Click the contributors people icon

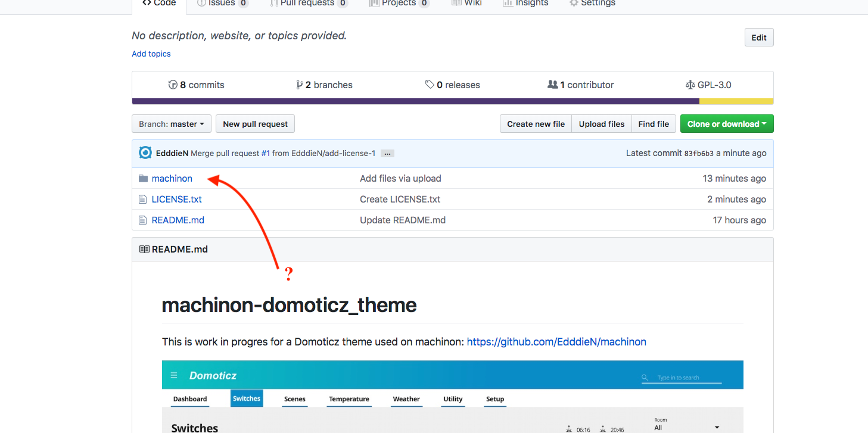click(552, 85)
